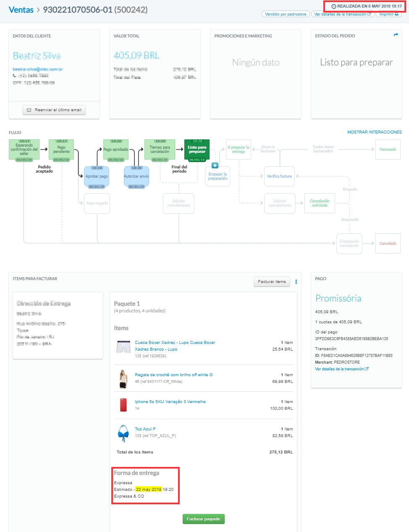Screen dimensions: 409x532
Task: Click the envelope icon in Reenviar el último email
Action: click(x=29, y=110)
